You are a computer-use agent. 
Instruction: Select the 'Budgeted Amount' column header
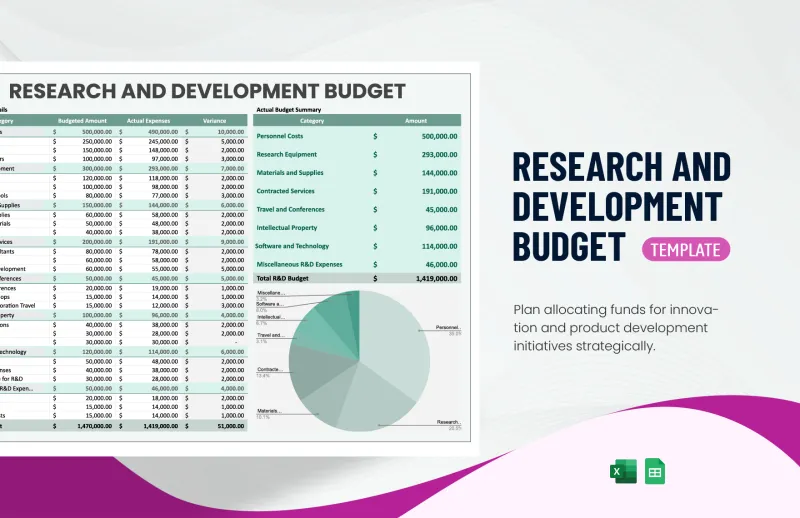pyautogui.click(x=82, y=121)
